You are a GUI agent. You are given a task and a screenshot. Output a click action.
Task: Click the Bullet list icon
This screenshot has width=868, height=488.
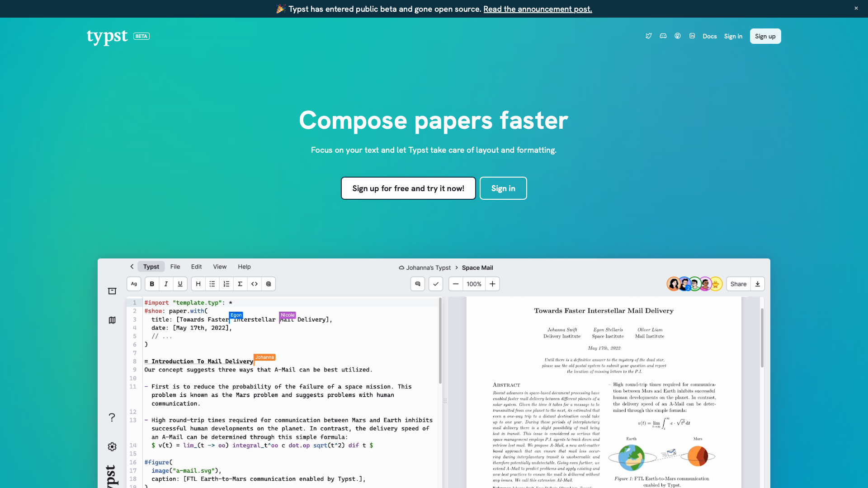pyautogui.click(x=212, y=284)
